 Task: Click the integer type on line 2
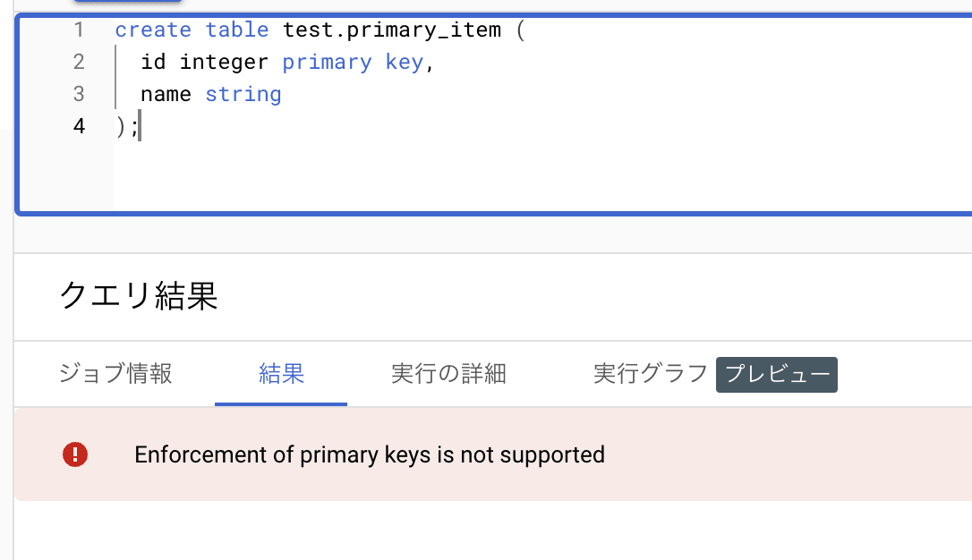tap(224, 62)
